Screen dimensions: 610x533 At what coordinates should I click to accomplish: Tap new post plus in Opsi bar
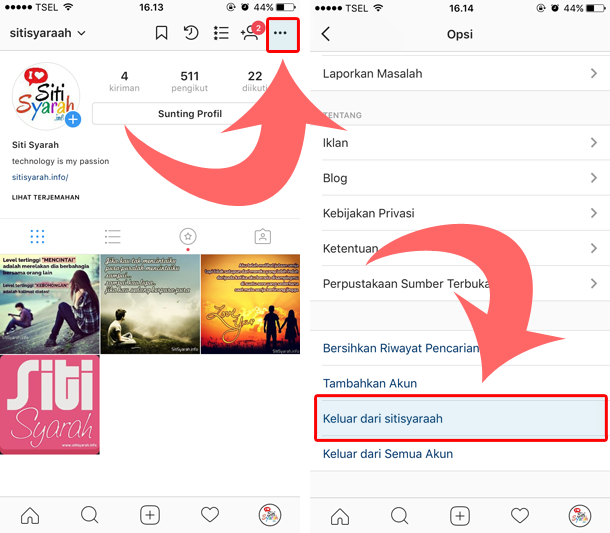point(460,516)
